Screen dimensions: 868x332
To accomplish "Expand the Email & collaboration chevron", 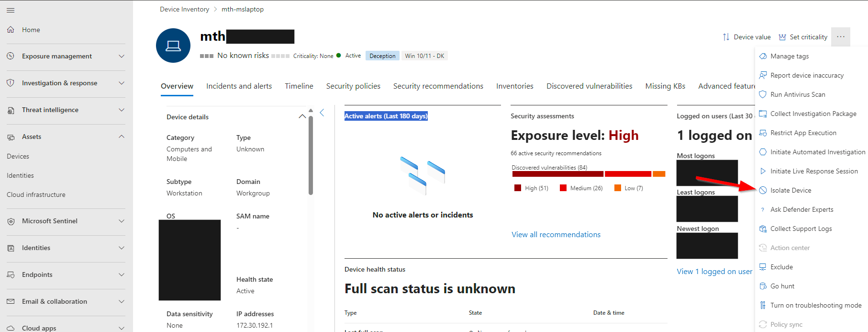I will 122,301.
